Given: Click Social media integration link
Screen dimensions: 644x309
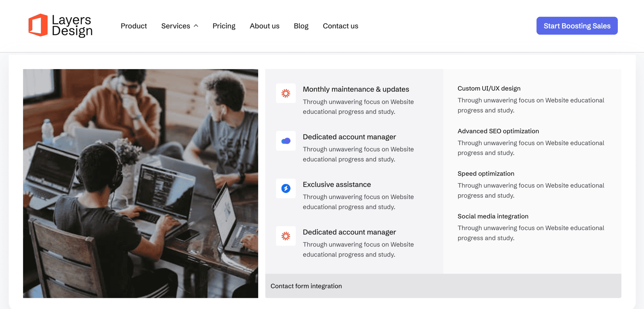Looking at the screenshot, I should point(493,216).
